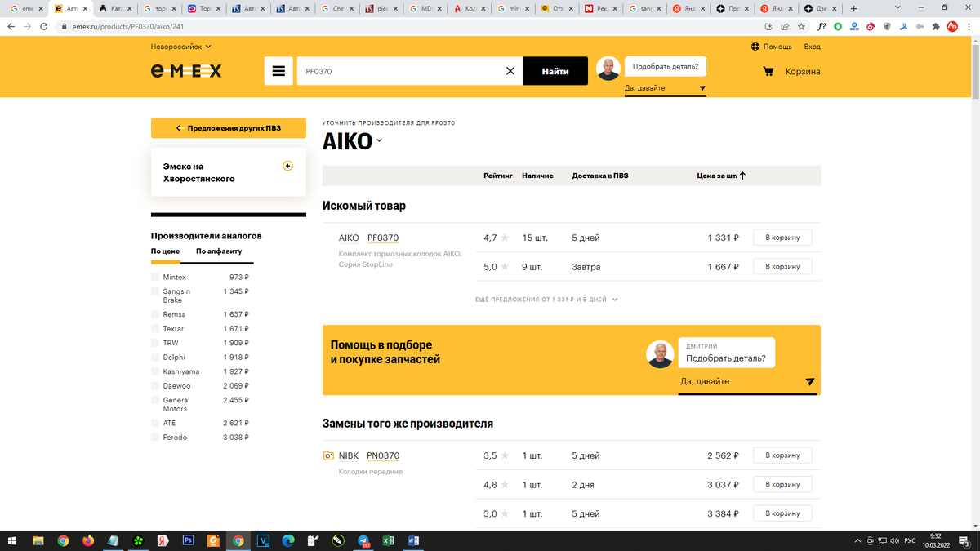The image size is (980, 551).
Task: Click the browser back arrow
Action: click(11, 26)
